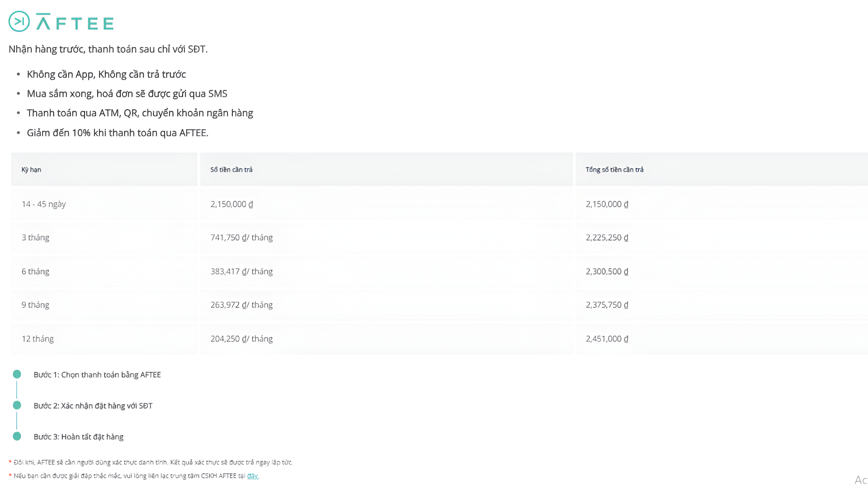This screenshot has width=868, height=488.
Task: Click the 2,451,000 ₫ total amount
Action: pos(607,339)
